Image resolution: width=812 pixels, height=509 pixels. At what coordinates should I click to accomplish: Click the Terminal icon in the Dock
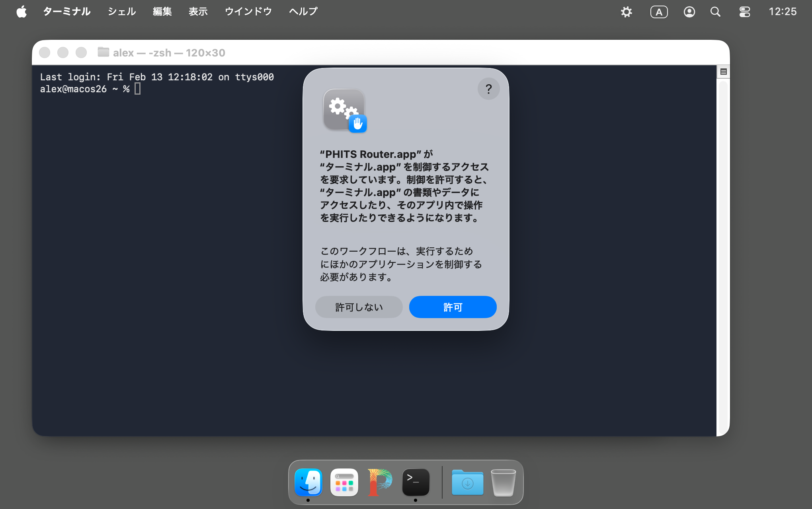(x=416, y=482)
